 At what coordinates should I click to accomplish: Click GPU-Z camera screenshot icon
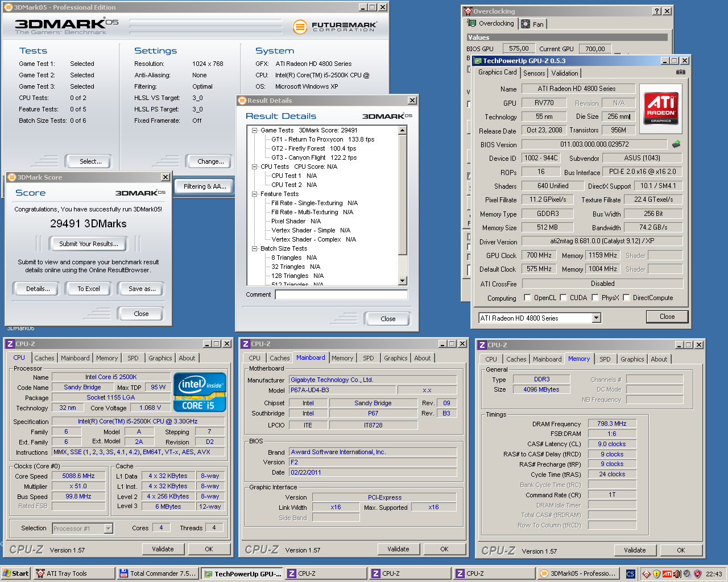pos(680,72)
